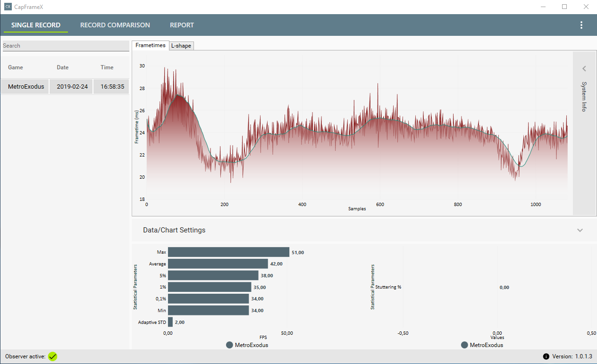The image size is (597, 364).
Task: Click the 42,00 Average value label
Action: point(277,264)
